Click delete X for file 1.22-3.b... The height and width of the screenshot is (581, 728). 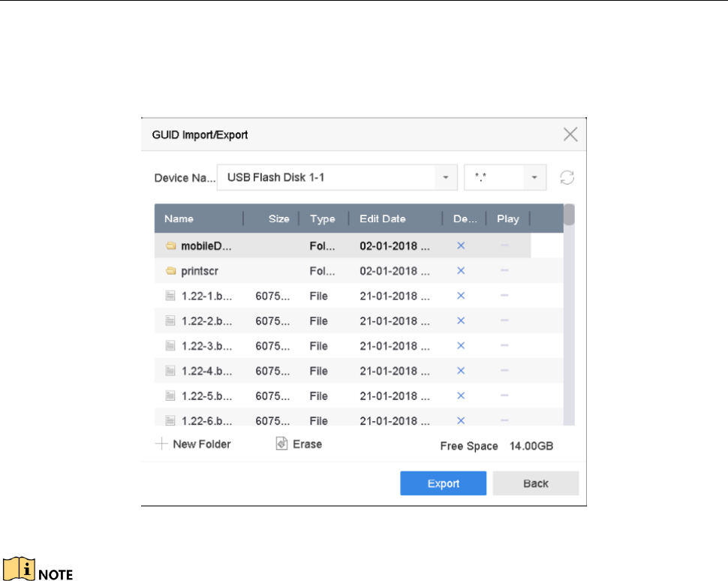pos(461,346)
